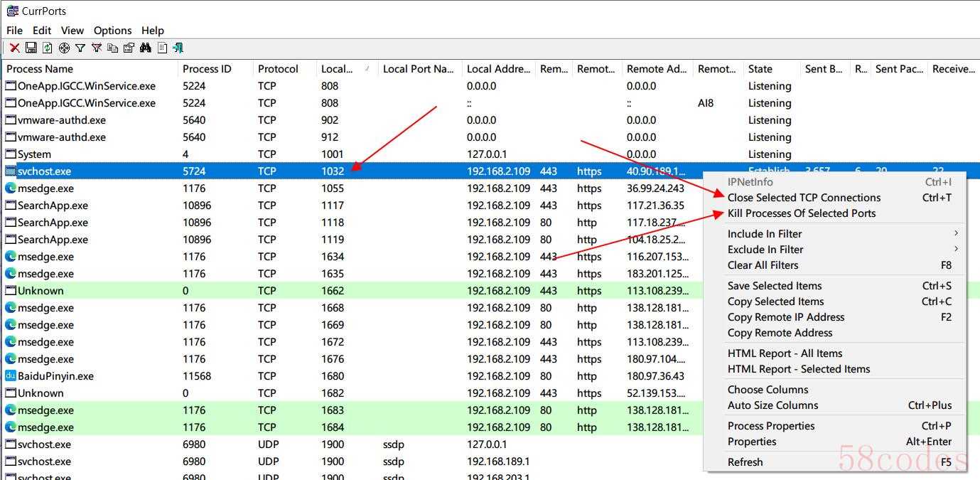Click the properties toolbar icon
The width and height of the screenshot is (980, 480).
[x=129, y=48]
